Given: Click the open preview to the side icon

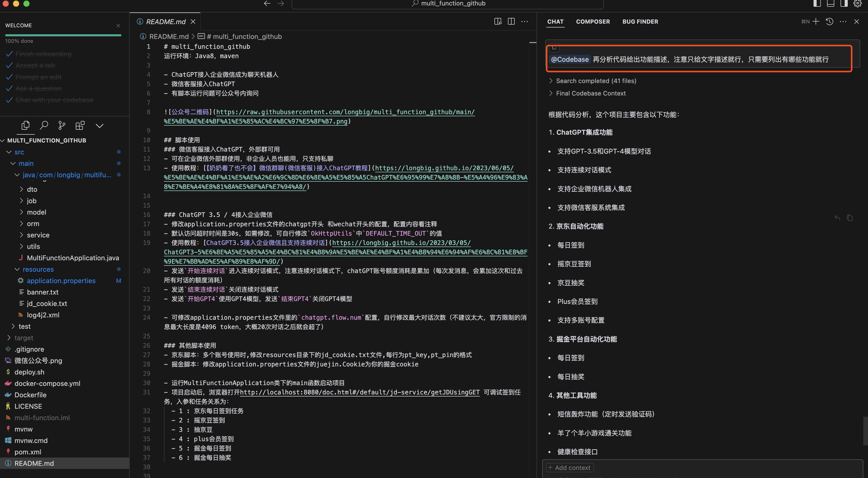Looking at the screenshot, I should coord(498,22).
